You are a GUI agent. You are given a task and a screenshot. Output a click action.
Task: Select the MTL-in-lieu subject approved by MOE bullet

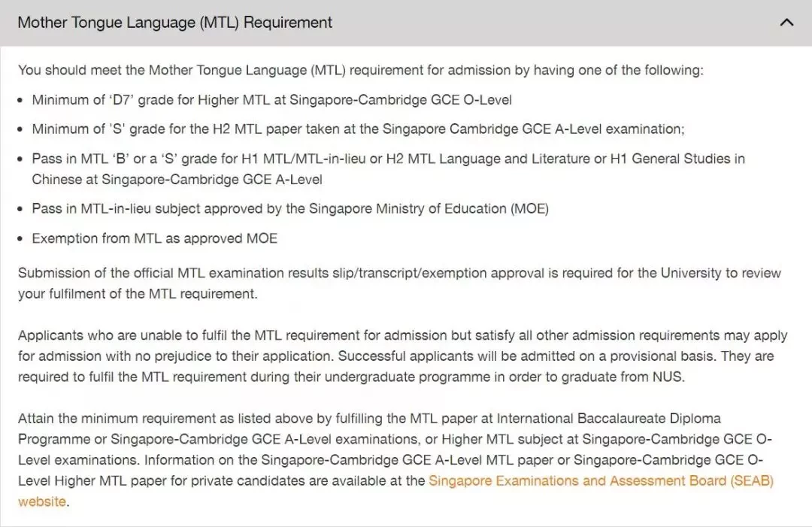click(290, 208)
